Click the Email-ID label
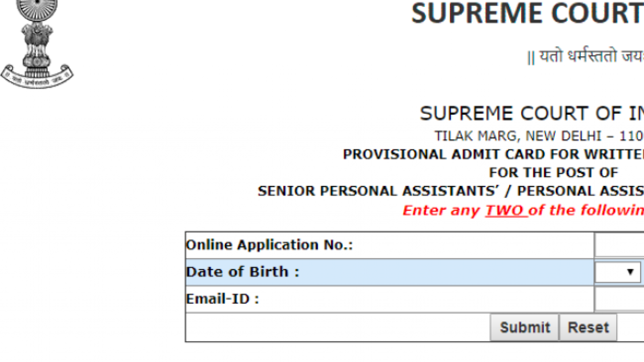 [222, 299]
